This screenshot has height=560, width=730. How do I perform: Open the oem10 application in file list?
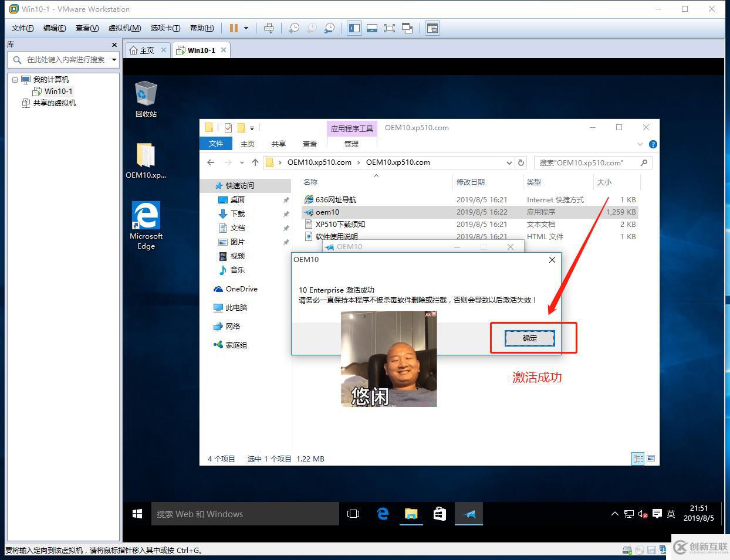(x=326, y=212)
